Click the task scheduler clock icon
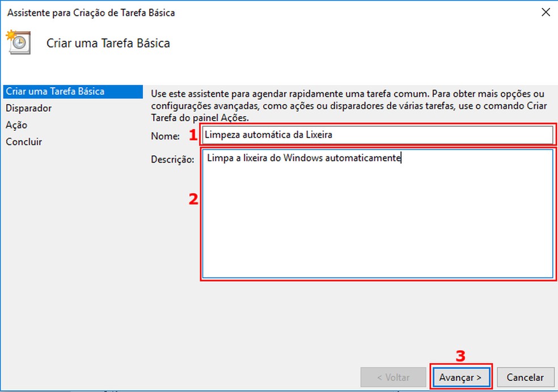The width and height of the screenshot is (558, 392). pos(18,42)
